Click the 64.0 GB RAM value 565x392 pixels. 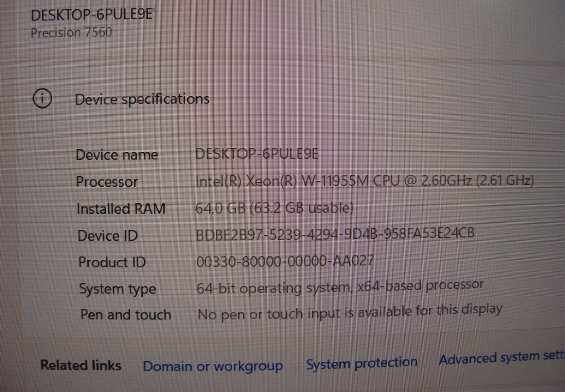[275, 208]
